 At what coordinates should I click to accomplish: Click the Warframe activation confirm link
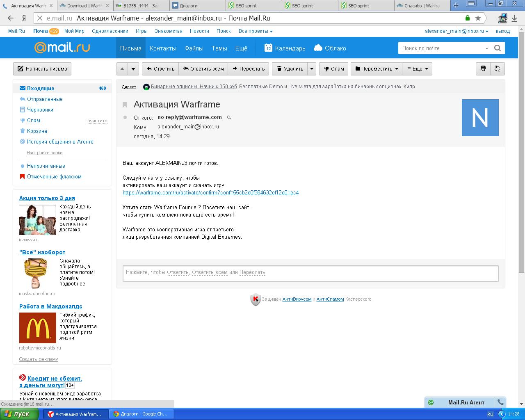click(x=210, y=192)
